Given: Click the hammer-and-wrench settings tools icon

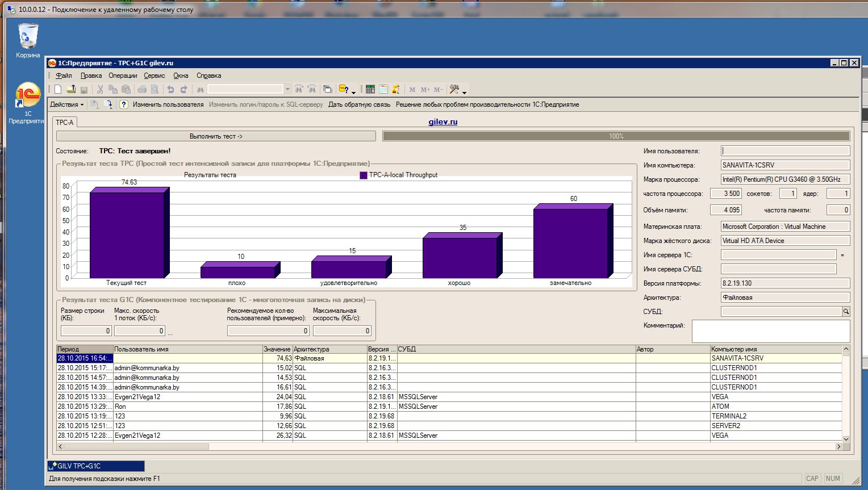Looking at the screenshot, I should coord(454,89).
